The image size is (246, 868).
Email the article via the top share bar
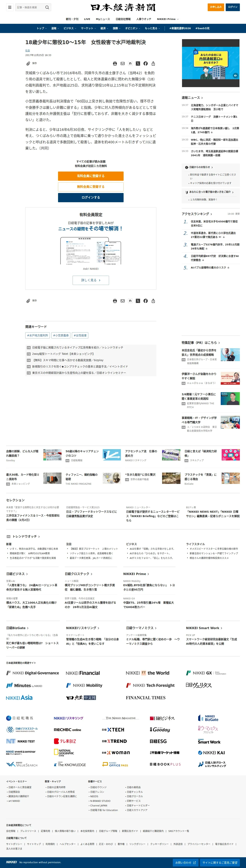tap(122, 63)
